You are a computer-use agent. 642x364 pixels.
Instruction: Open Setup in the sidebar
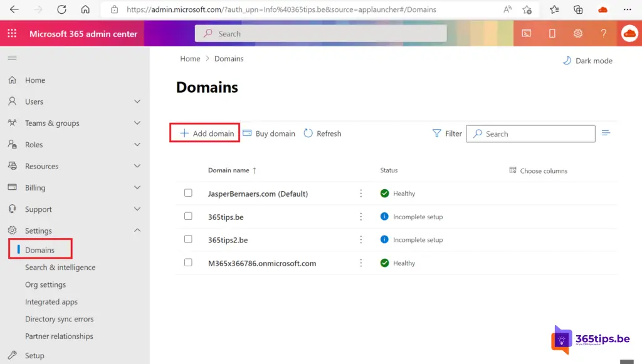34,355
